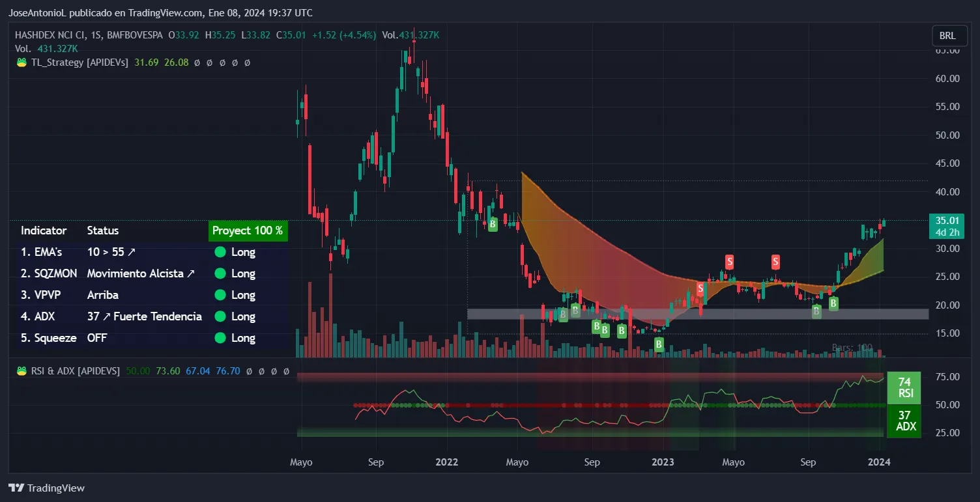Click the red overbought band in RSI panel

pyautogui.click(x=586, y=376)
